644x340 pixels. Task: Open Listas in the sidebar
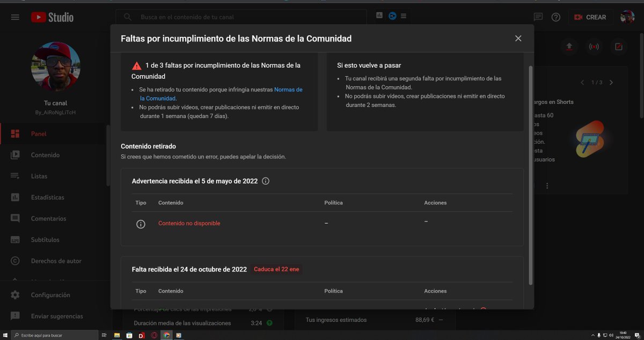tap(54, 176)
